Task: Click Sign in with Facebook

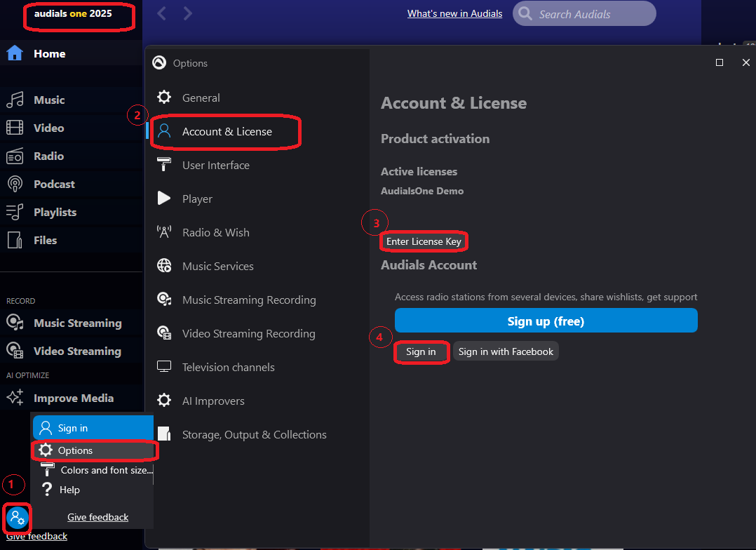Action: [x=506, y=351]
